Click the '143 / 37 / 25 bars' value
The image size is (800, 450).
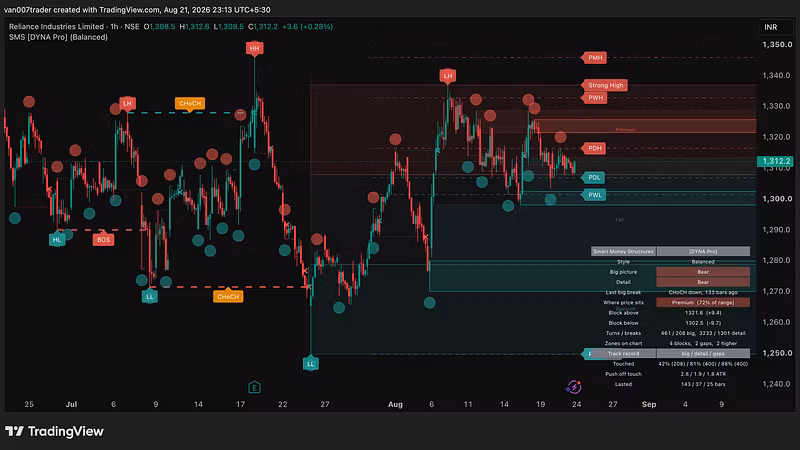[x=703, y=384]
